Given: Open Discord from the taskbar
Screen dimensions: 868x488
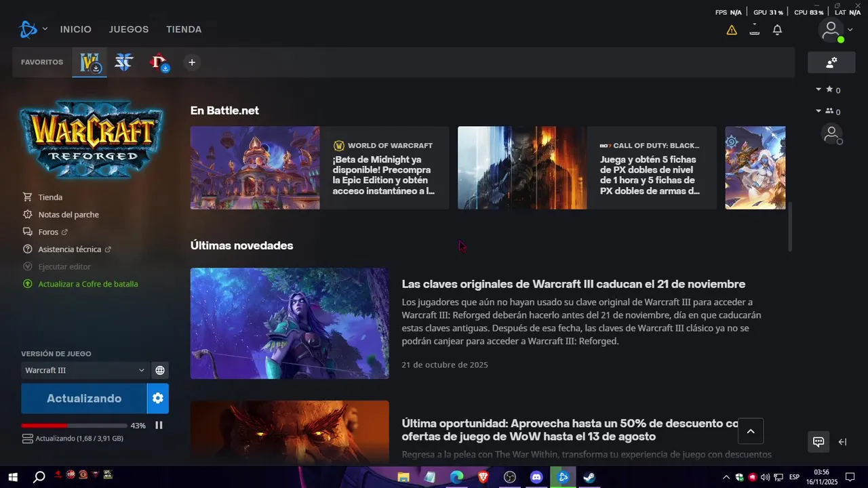Looking at the screenshot, I should pyautogui.click(x=536, y=477).
